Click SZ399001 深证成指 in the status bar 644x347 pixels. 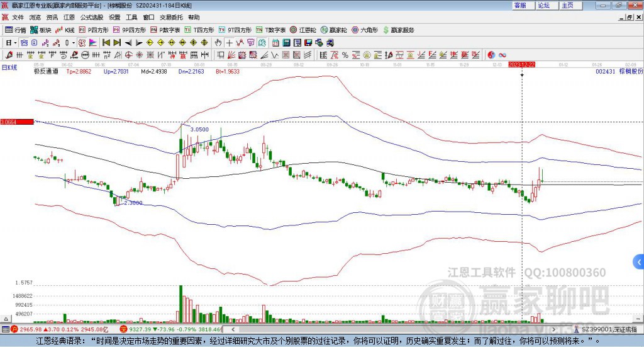pyautogui.click(x=609, y=329)
